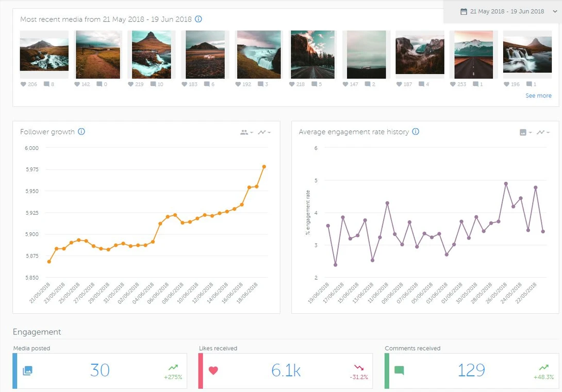Click downward trend icon above -31.2%
The width and height of the screenshot is (562, 392).
(359, 367)
